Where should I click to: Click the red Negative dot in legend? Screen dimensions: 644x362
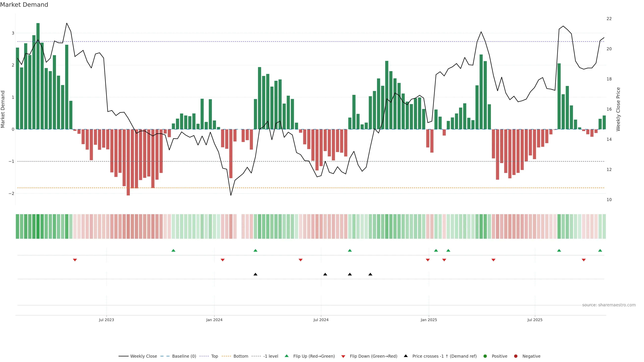click(516, 356)
